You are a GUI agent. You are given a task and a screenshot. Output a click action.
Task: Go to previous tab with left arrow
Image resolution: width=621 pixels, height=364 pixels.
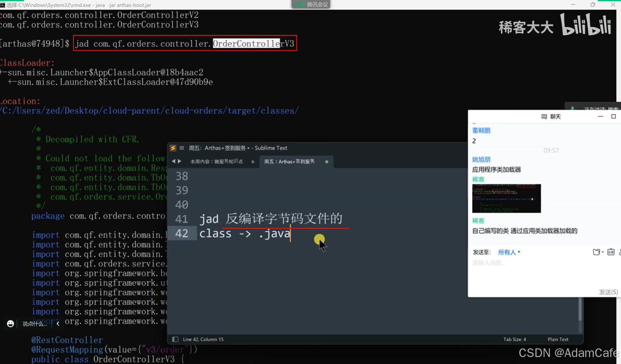point(174,161)
